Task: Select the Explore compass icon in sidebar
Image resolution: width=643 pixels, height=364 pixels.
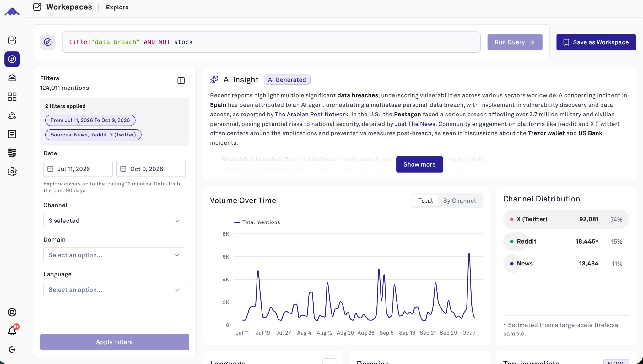Action: click(x=12, y=59)
